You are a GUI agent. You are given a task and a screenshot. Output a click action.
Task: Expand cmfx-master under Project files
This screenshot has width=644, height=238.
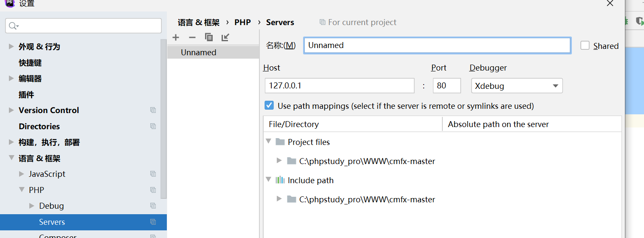coord(279,161)
